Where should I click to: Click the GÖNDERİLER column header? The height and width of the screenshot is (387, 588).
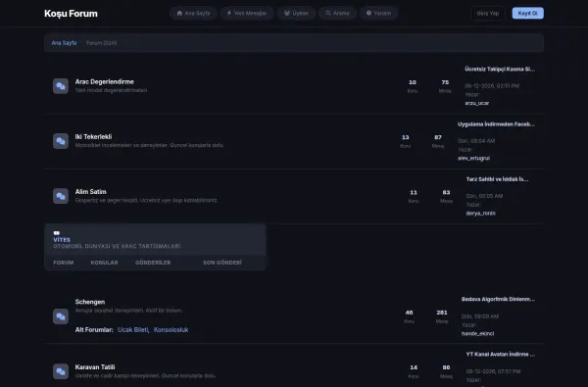click(x=153, y=263)
